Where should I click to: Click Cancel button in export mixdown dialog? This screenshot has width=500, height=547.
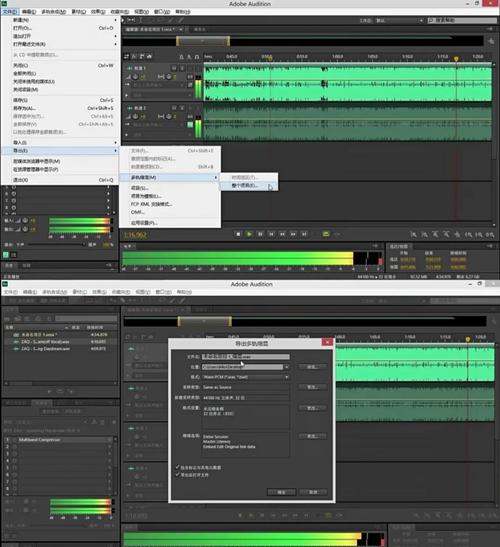coord(313,492)
